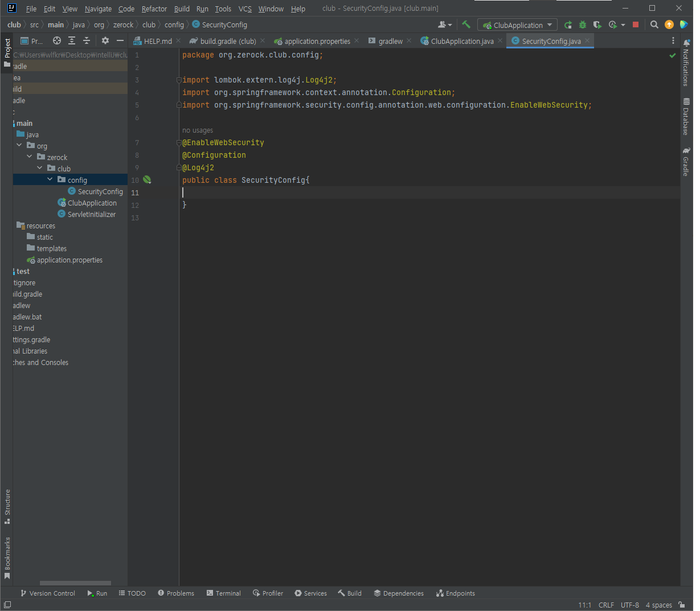Open the Gradle side panel
Screen dimensions: 700x611
[x=686, y=162]
